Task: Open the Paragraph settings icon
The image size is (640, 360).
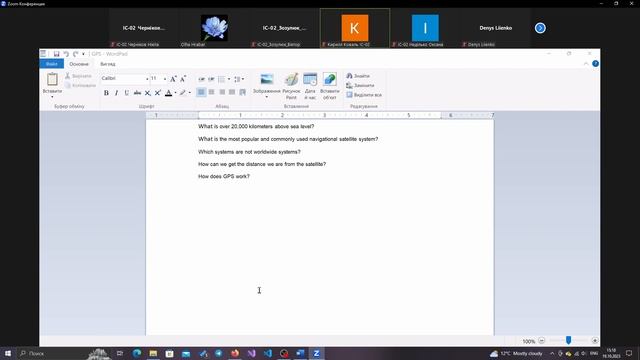Action: (x=242, y=93)
